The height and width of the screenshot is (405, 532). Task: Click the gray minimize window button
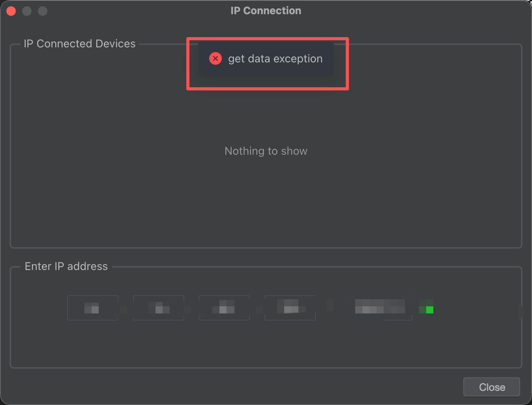pos(27,11)
